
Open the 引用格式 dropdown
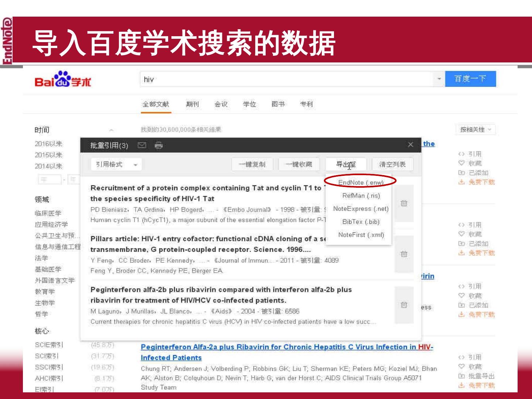coord(116,164)
